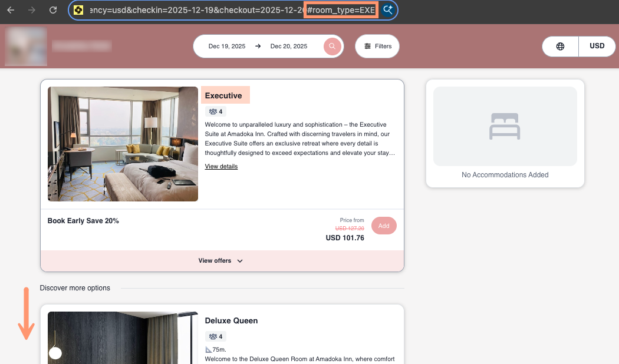This screenshot has height=364, width=619.
Task: Click Deluxe Queen 75m. size label
Action: pos(216,349)
